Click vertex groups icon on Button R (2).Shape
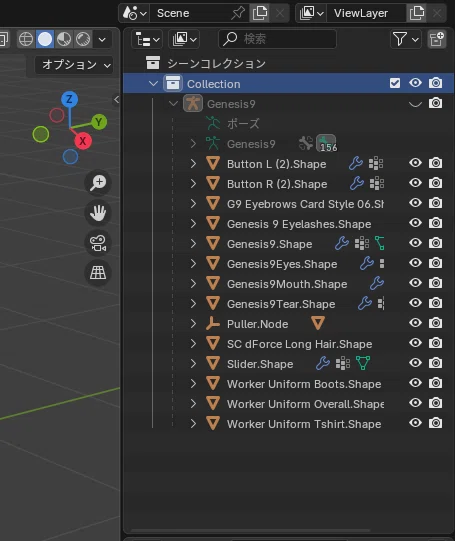Screen dimensions: 455x541 click(x=377, y=184)
